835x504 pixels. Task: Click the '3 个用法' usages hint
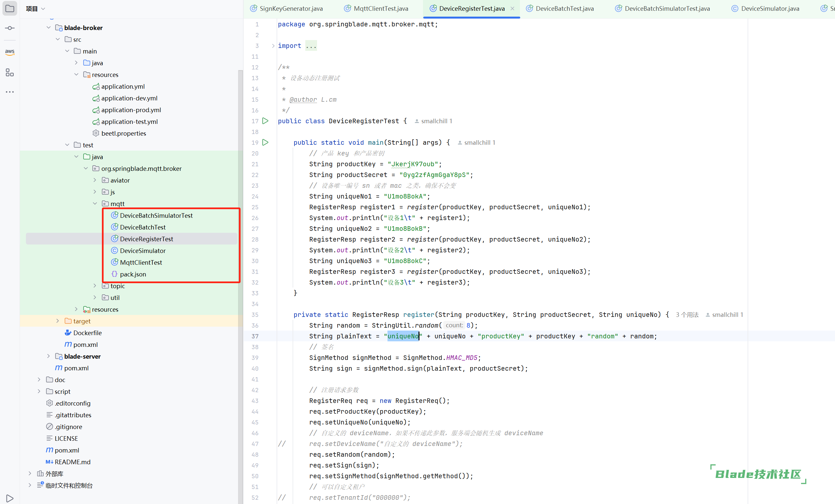(x=687, y=315)
